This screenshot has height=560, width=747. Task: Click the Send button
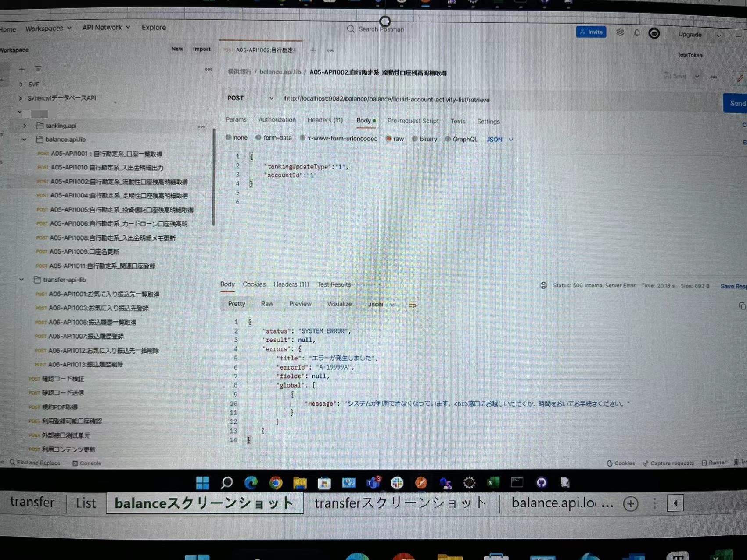736,103
